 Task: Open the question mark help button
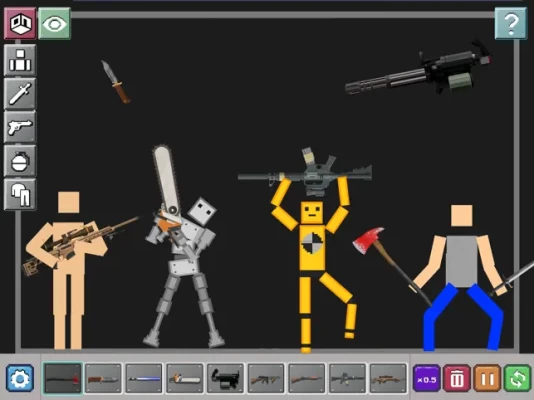point(511,23)
